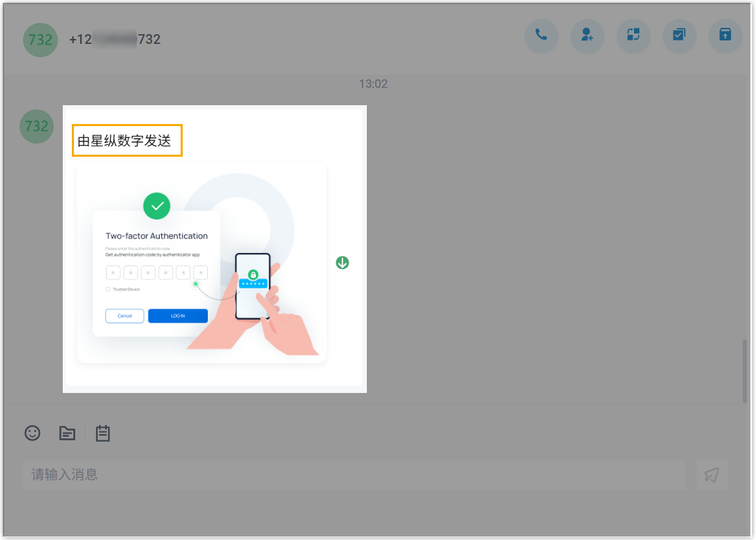Viewport: 756px width, 540px height.
Task: Open the notepad template icon
Action: tap(103, 433)
